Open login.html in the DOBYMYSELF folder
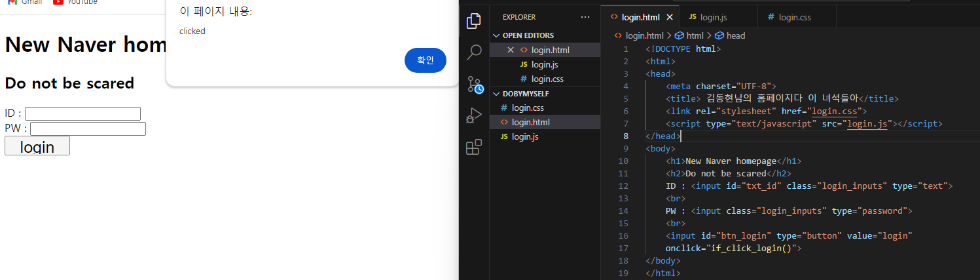 (x=545, y=122)
